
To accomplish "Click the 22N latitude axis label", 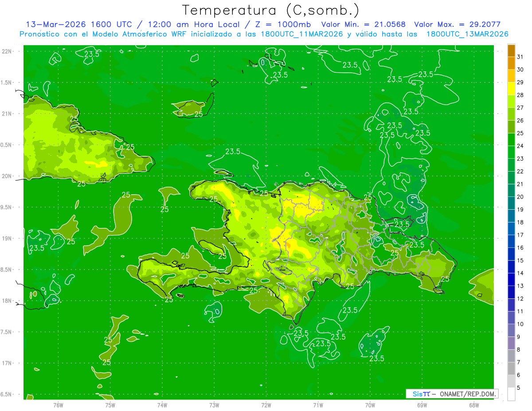I will pos(7,51).
